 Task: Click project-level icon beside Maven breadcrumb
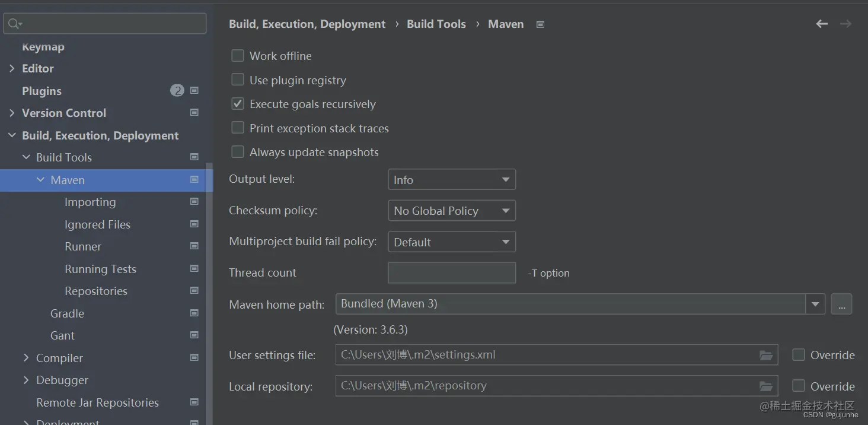tap(540, 24)
